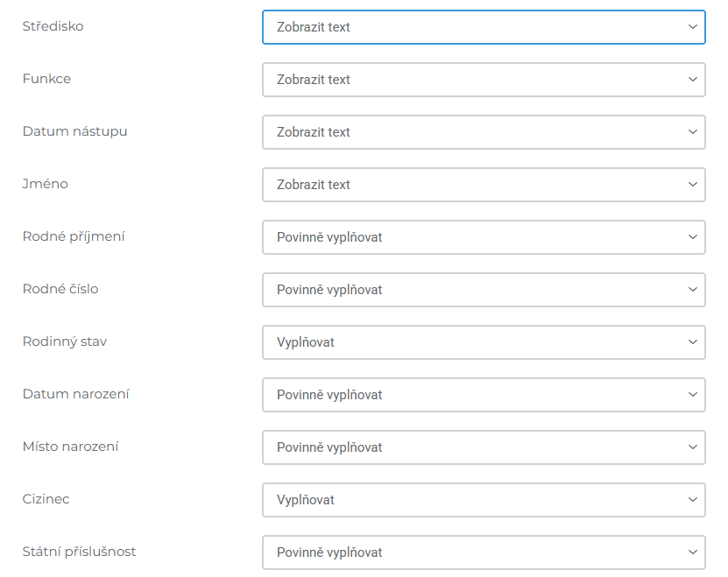Expand the Státní příslušnost select box
This screenshot has width=728, height=577.
(x=484, y=552)
